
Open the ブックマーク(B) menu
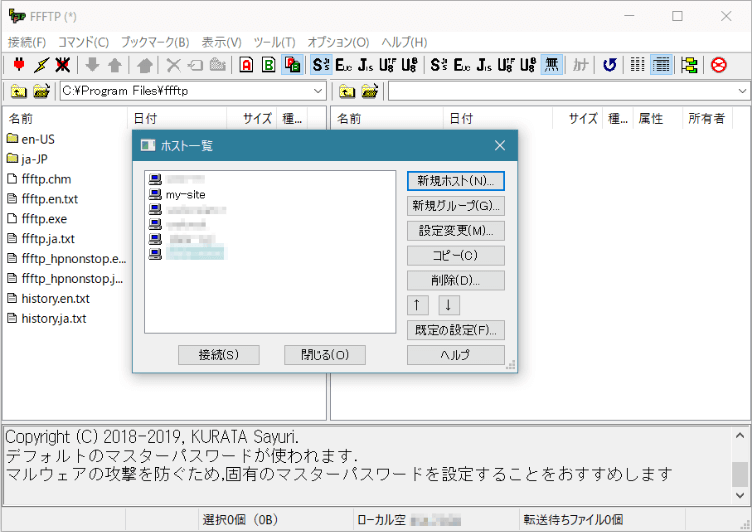coord(155,42)
